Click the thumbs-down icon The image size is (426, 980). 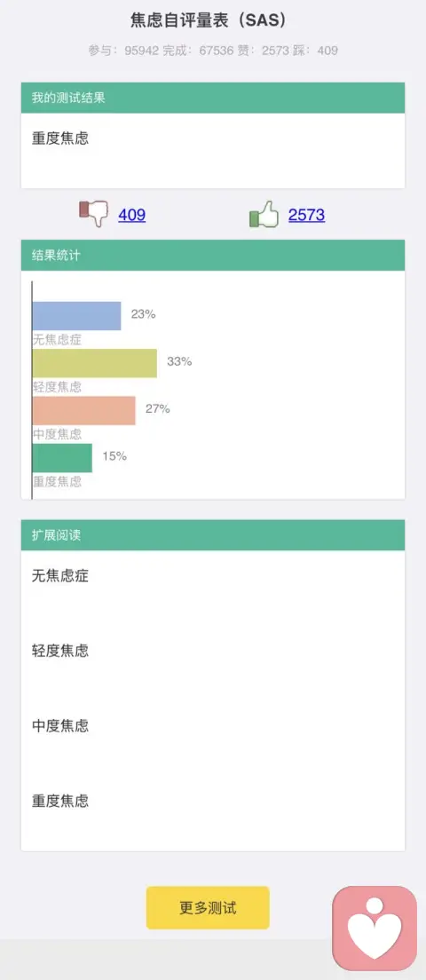94,214
